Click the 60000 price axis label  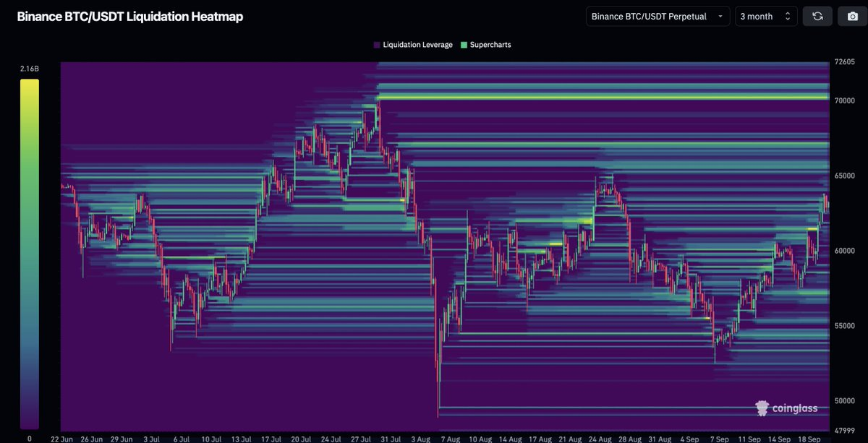[845, 251]
